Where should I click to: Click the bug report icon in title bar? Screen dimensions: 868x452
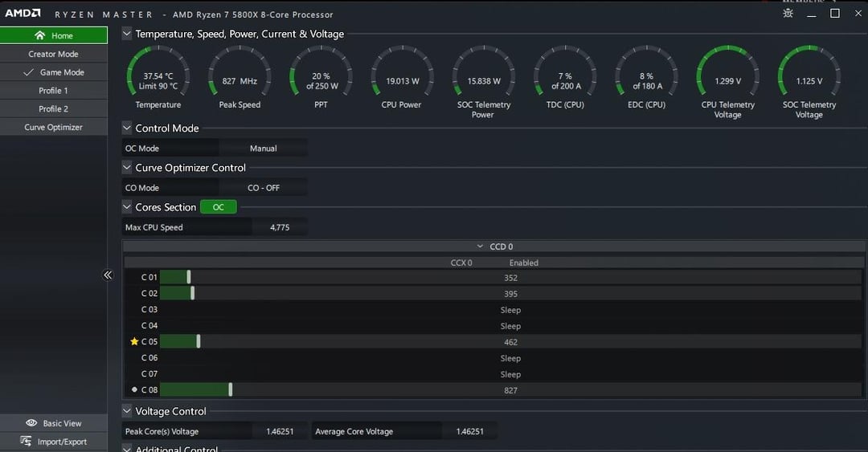(788, 14)
